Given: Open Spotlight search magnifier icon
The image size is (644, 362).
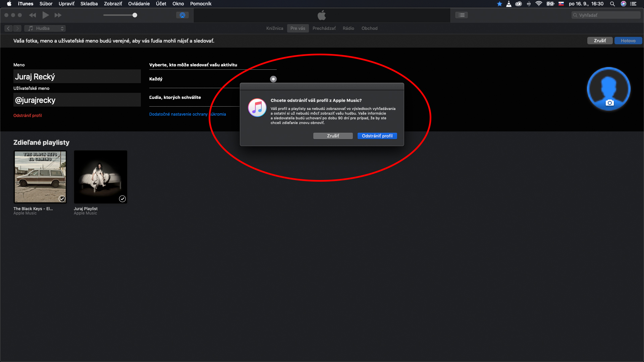Looking at the screenshot, I should click(x=612, y=4).
